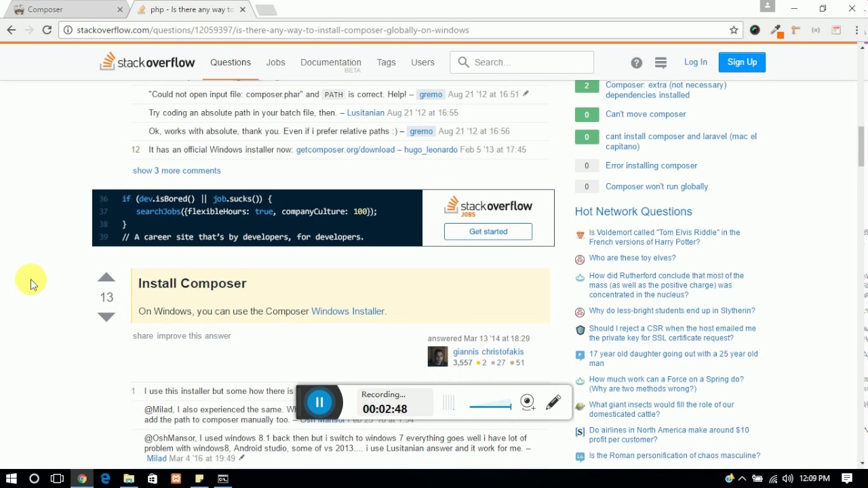Screen dimensions: 868x488
Task: Open the Windows Start menu
Action: pos(11,479)
